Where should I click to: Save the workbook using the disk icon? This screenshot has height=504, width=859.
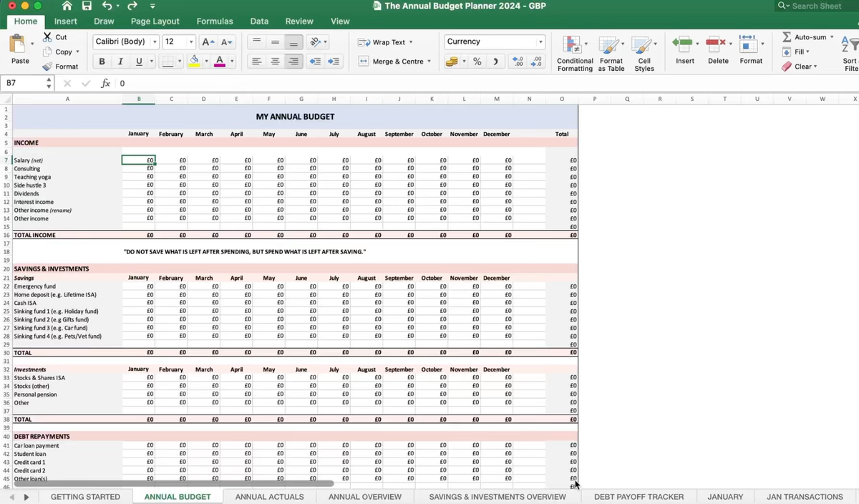87,6
